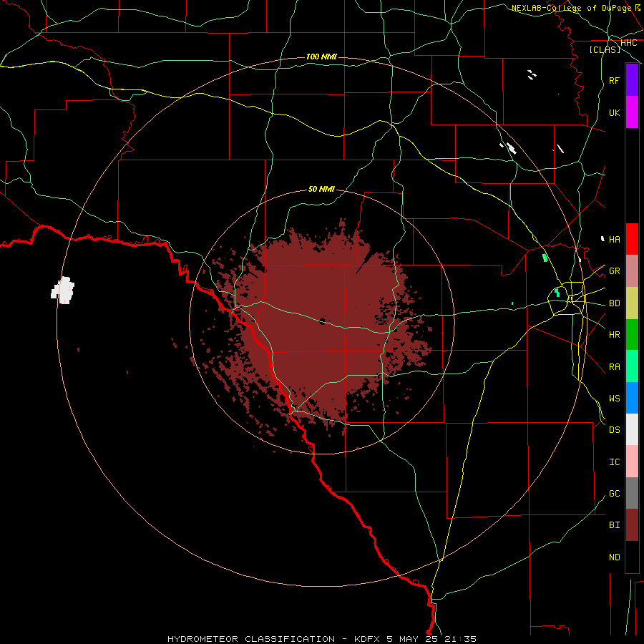
Task: Click the "RF" legend label
Action: pyautogui.click(x=614, y=80)
